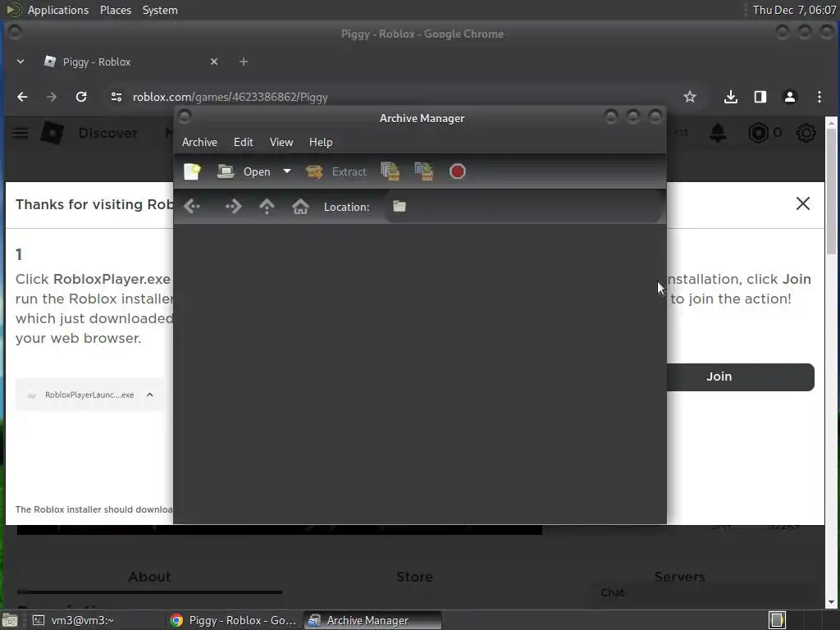Open the Places menu in top panel
This screenshot has width=840, height=630.
115,10
